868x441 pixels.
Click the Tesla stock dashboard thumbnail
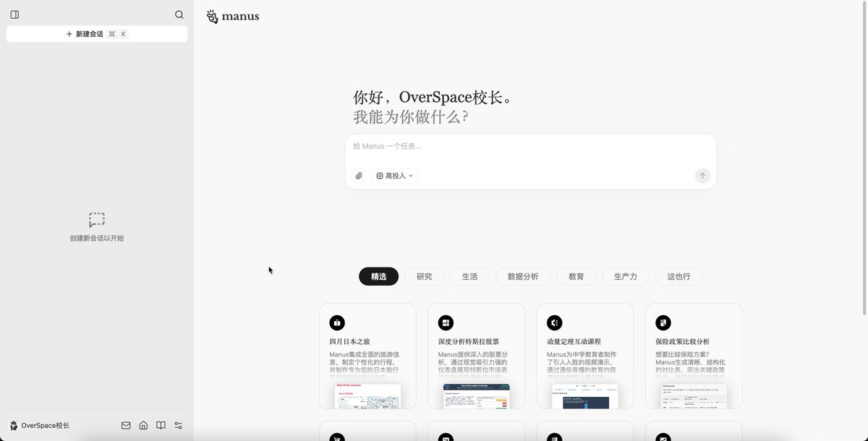pyautogui.click(x=476, y=396)
